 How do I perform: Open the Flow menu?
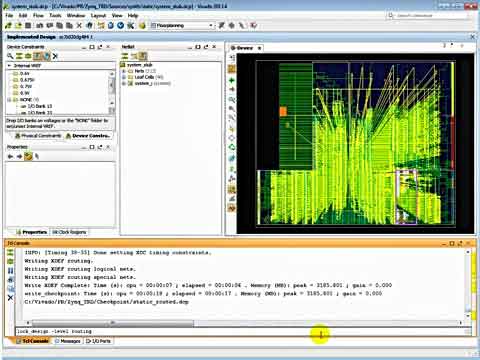click(38, 15)
